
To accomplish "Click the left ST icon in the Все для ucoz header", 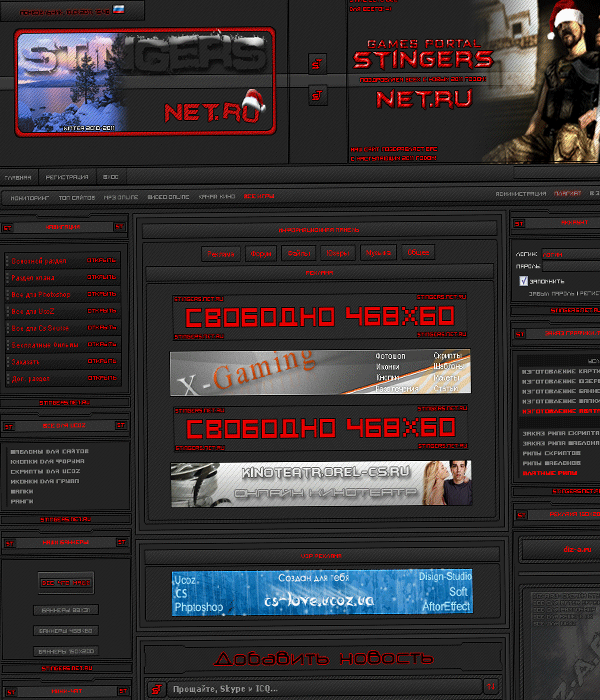I will (x=9, y=427).
